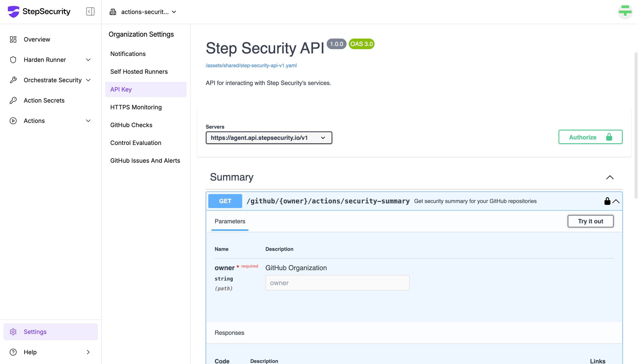Select API Key settings item
This screenshot has width=638, height=364.
[146, 89]
